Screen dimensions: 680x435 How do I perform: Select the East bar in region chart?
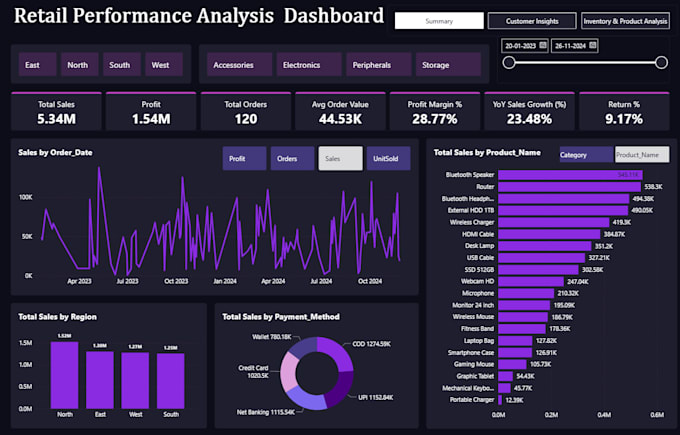pos(100,380)
